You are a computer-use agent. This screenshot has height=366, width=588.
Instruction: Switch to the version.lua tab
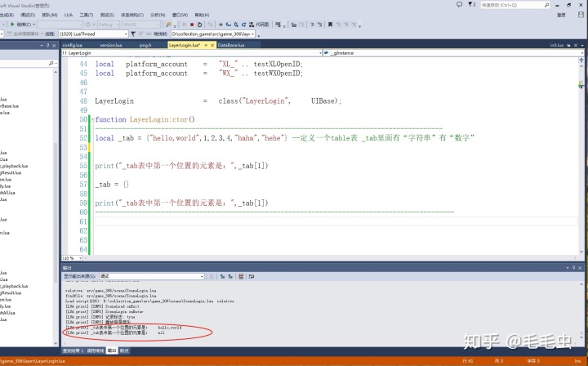111,45
